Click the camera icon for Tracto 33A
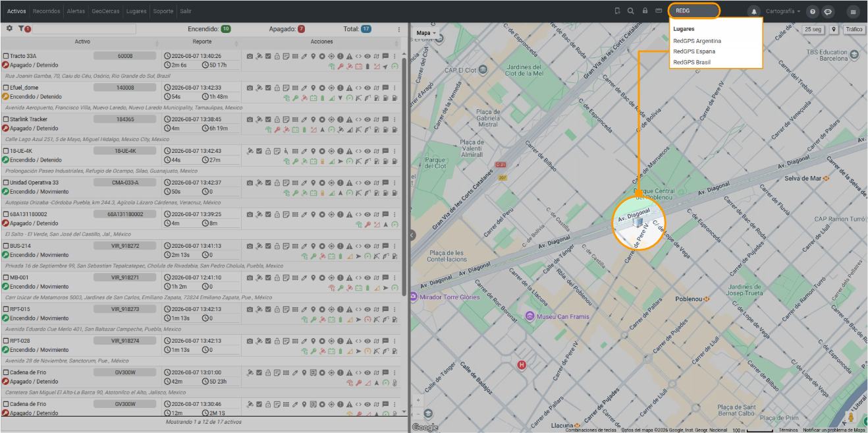The width and height of the screenshot is (868, 433). [x=250, y=56]
